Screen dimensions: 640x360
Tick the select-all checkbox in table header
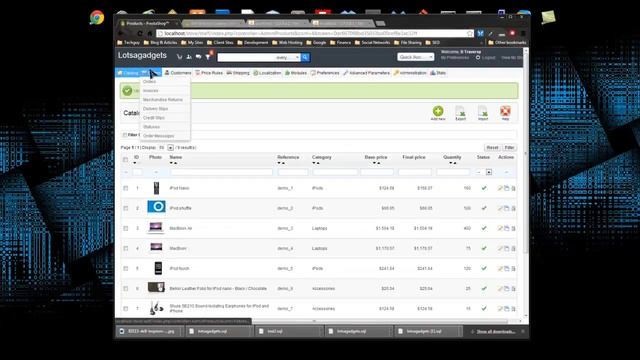[x=125, y=160]
